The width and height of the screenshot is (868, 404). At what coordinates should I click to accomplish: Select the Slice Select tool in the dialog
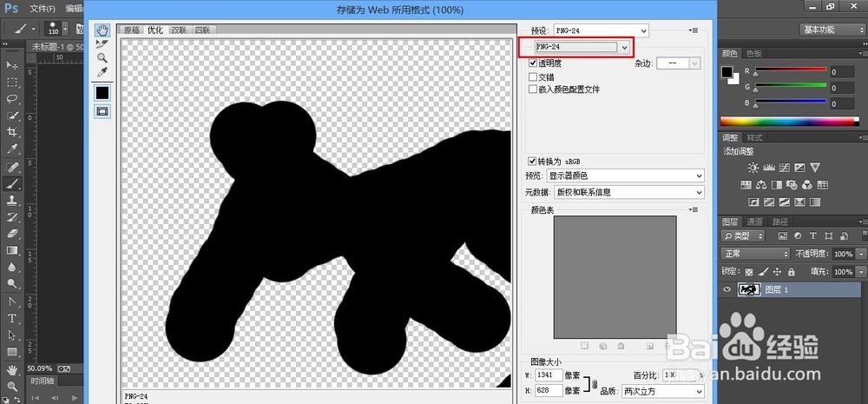(x=102, y=43)
